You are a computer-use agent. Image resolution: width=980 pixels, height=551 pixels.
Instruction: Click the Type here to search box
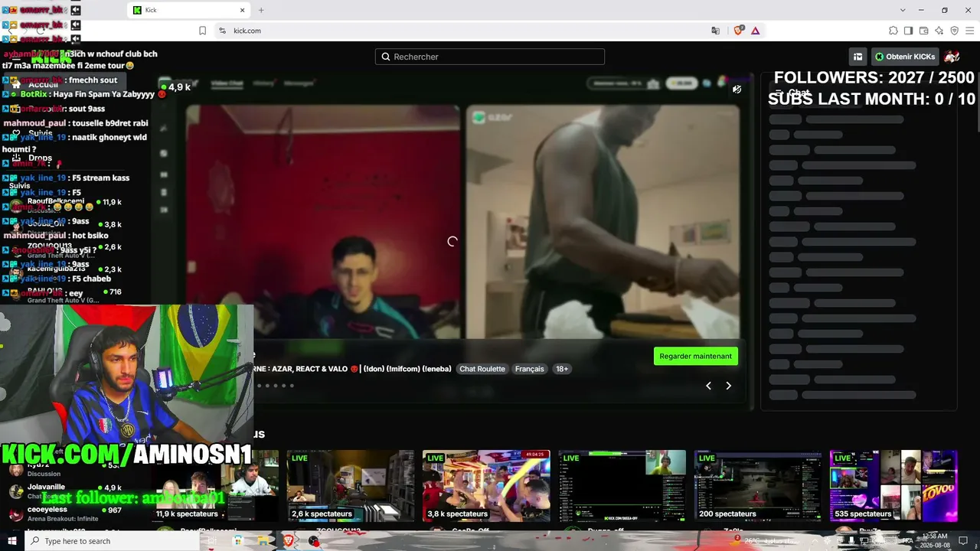[113, 541]
